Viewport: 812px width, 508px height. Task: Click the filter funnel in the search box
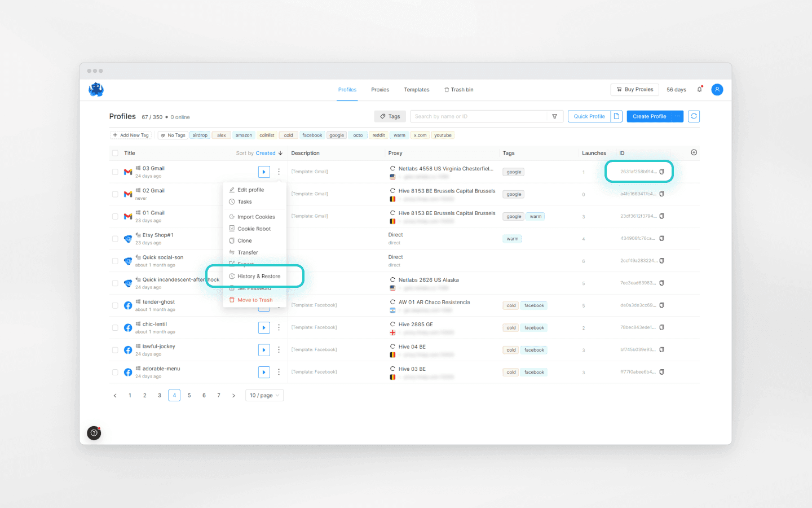555,116
